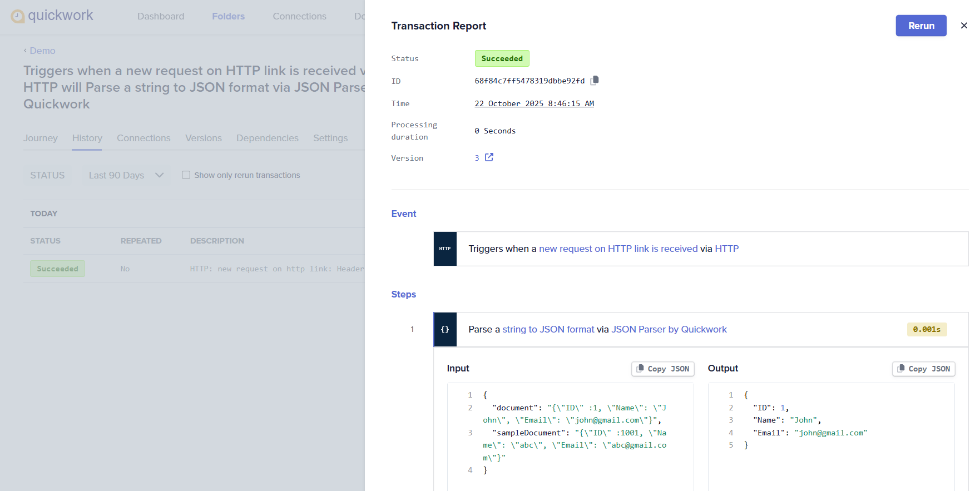This screenshot has height=491, width=980.
Task: Toggle Show only rerun transactions checkbox
Action: point(186,175)
